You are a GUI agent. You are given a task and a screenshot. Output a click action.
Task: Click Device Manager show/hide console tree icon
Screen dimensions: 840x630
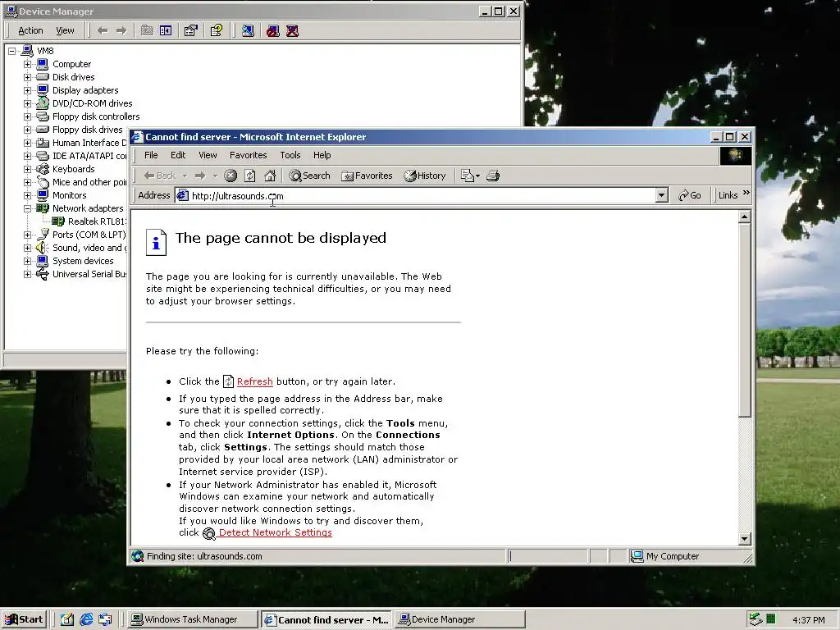coord(166,30)
